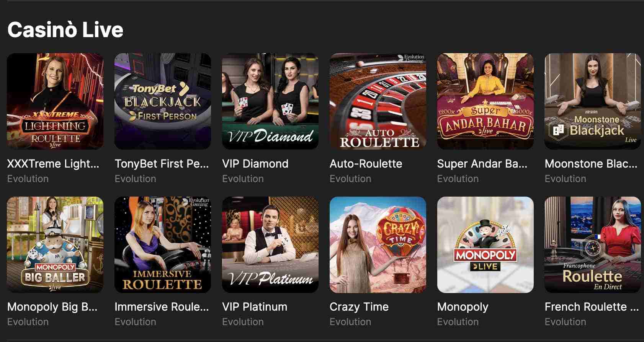This screenshot has height=342, width=644.
Task: Click the Super Andar Bahar game image
Action: point(485,101)
